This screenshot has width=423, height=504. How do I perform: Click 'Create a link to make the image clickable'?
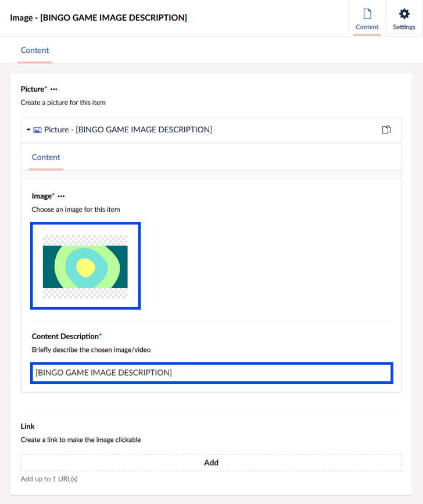81,440
